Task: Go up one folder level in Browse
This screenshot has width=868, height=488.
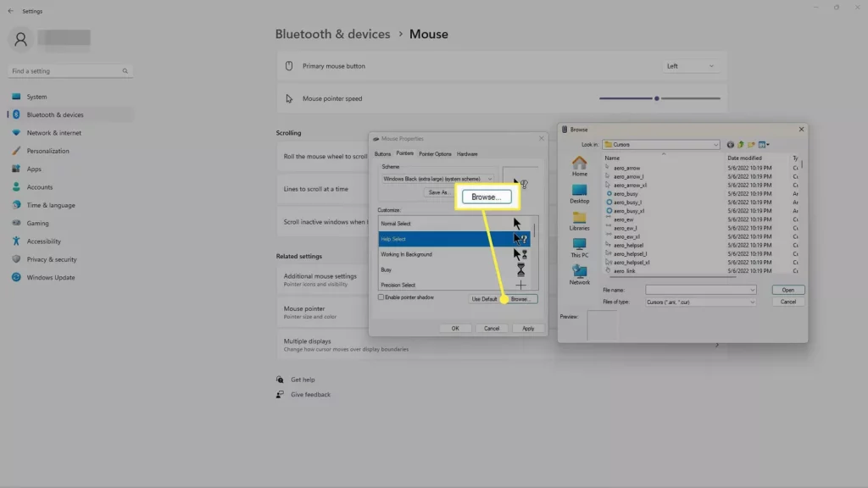Action: (741, 145)
